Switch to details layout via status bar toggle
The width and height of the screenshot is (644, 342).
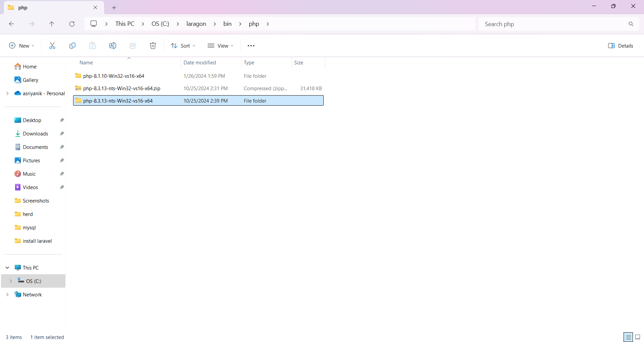(x=628, y=337)
